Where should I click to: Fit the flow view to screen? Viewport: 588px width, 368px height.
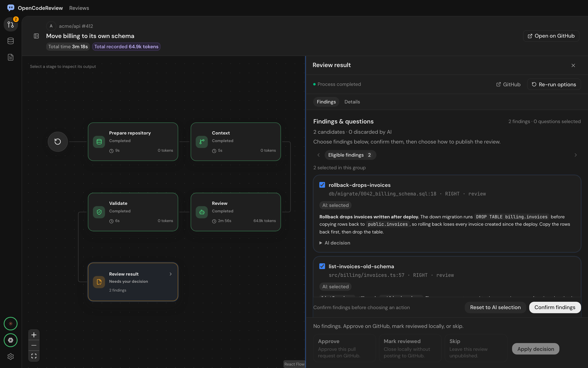34,356
